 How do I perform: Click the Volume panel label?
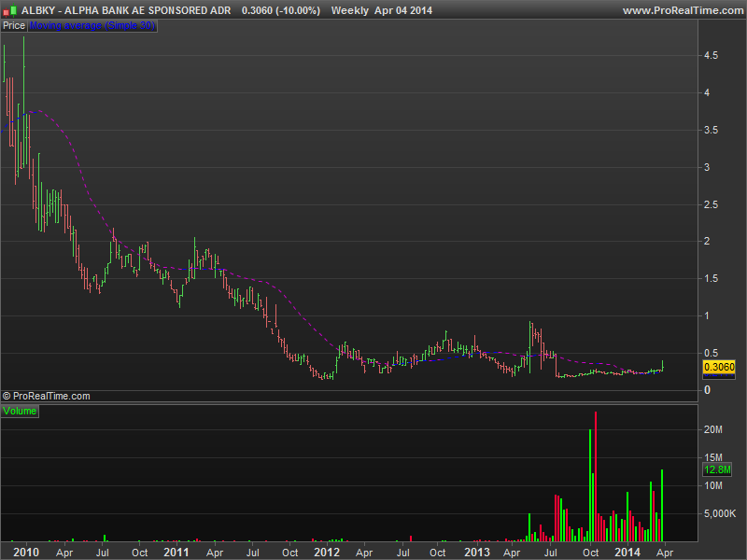[x=20, y=411]
